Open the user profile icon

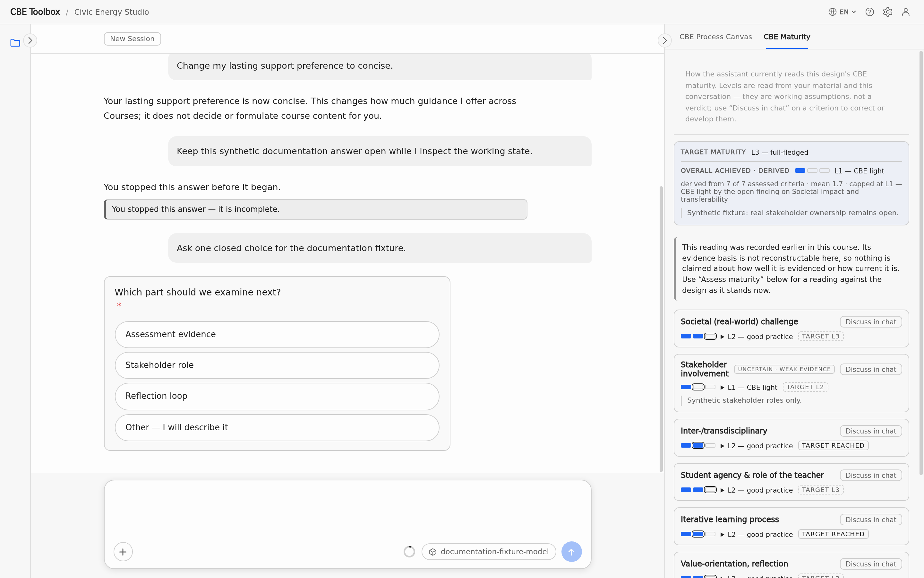pos(906,12)
